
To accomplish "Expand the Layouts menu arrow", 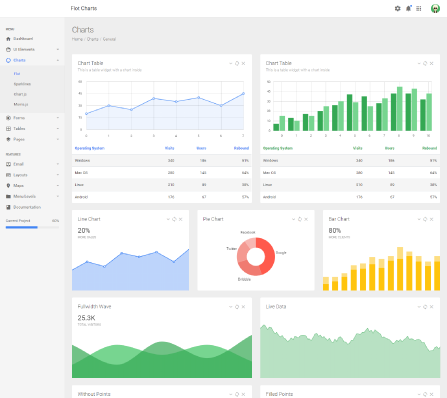I will pyautogui.click(x=58, y=175).
